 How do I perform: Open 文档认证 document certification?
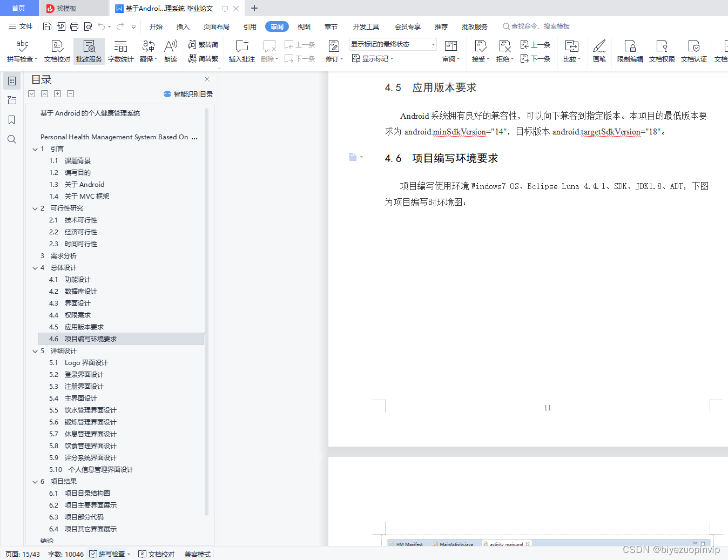(x=694, y=51)
